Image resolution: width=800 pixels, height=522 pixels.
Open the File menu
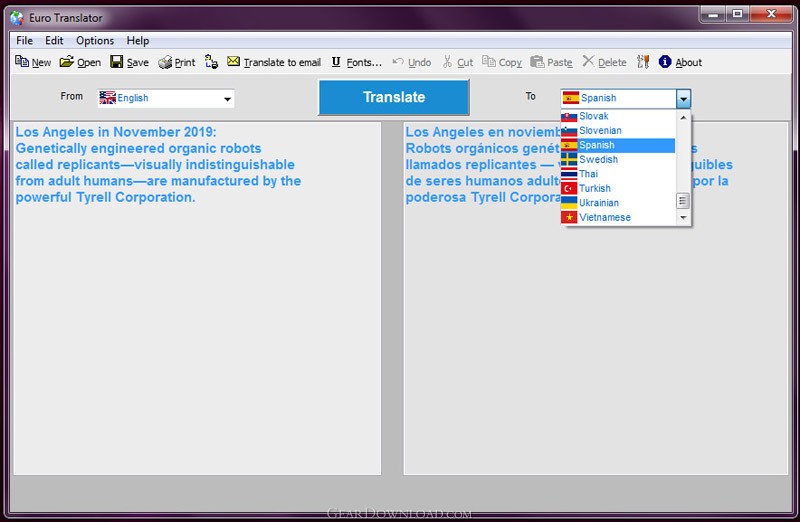click(x=24, y=40)
